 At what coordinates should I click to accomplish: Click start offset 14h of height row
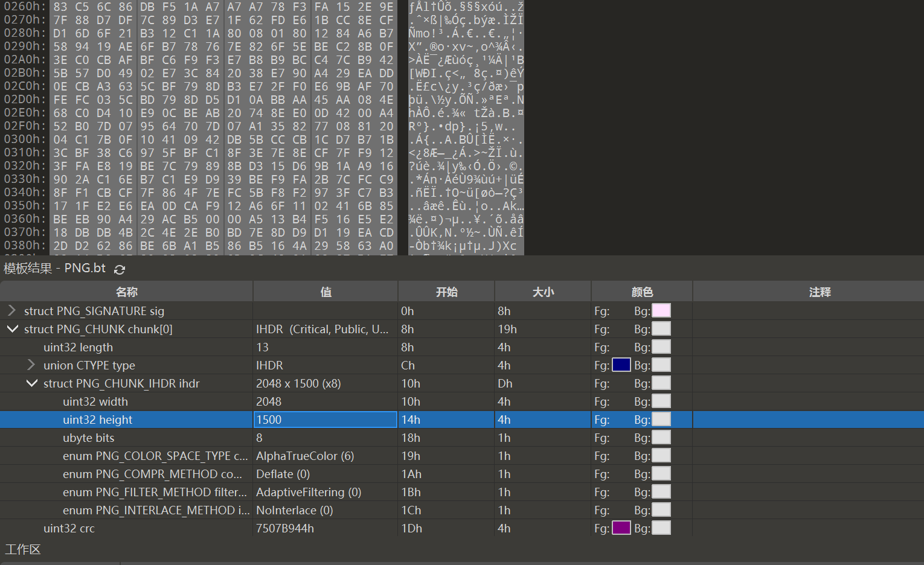point(411,420)
